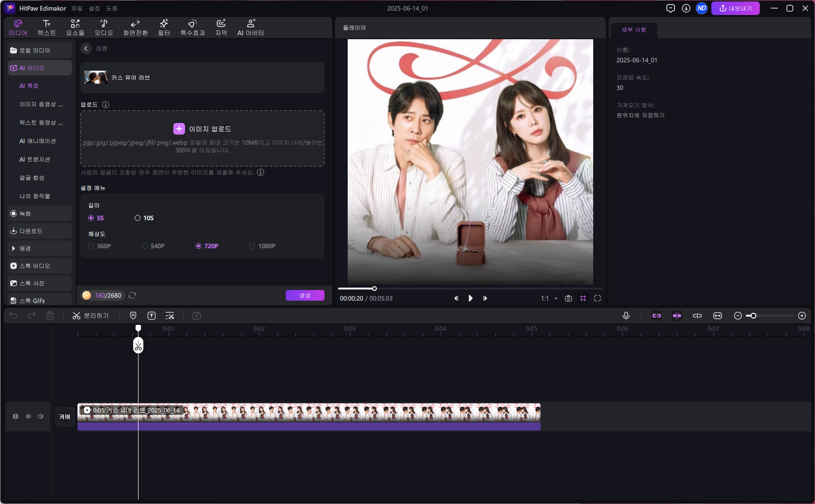Select 텍스트 동영상 in sidebar

(41, 122)
